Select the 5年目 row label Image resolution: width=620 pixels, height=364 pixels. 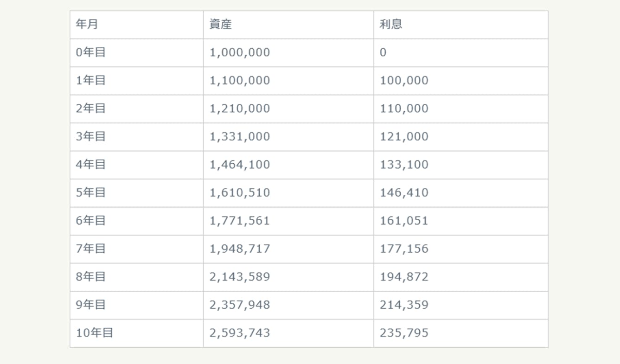91,193
